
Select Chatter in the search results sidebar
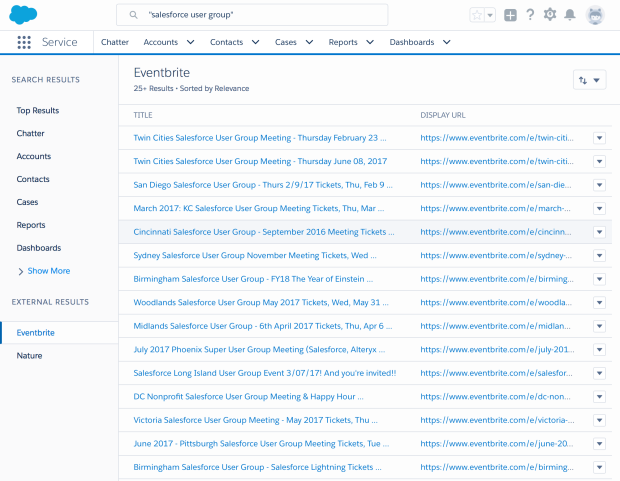pyautogui.click(x=30, y=133)
